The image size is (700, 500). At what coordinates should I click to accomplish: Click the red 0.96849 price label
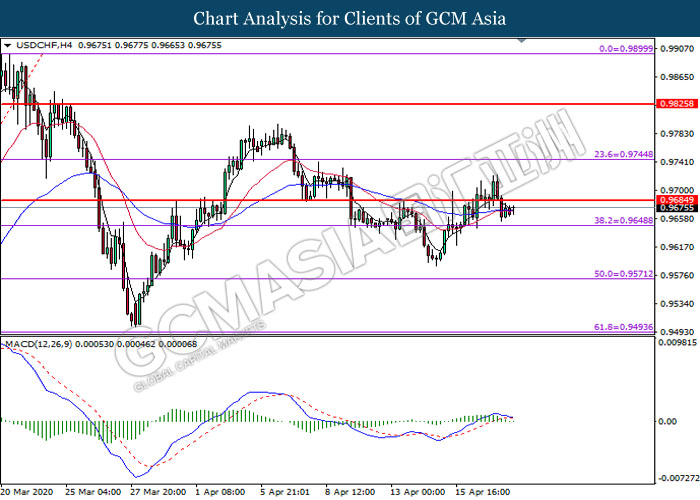point(677,200)
